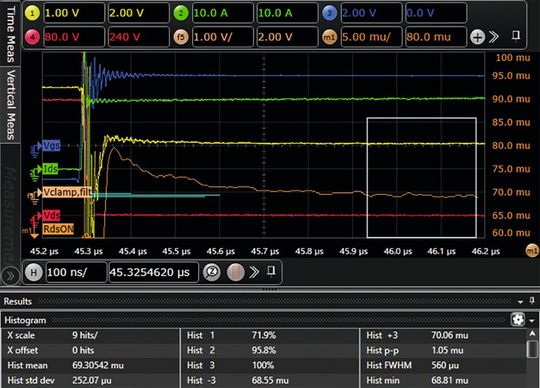540x388 pixels.
Task: Select Hist 1 value 71.9%
Action: (x=264, y=335)
